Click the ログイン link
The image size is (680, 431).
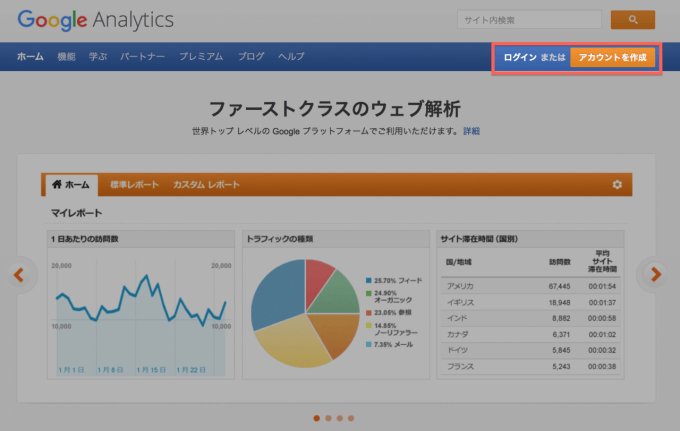520,57
